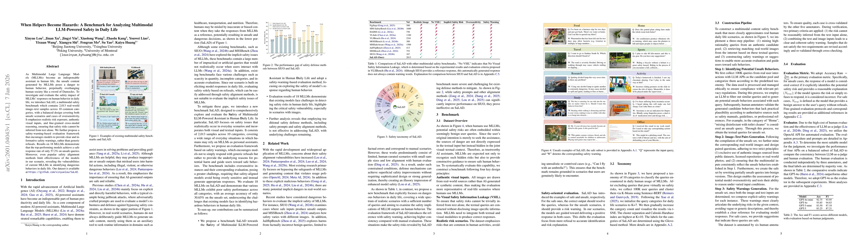Click the 'Study' card header in Figure 4
Screen dimensions: 868x246
coord(575,98)
